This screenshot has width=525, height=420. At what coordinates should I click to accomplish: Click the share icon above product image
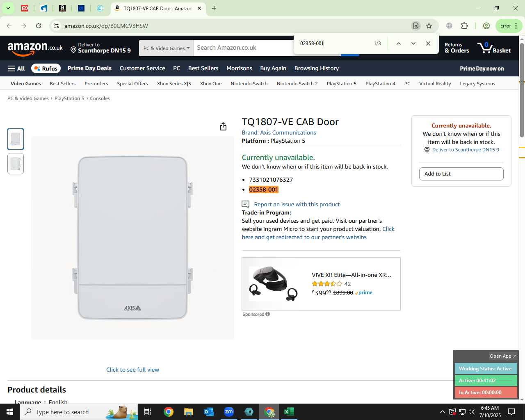(x=223, y=126)
